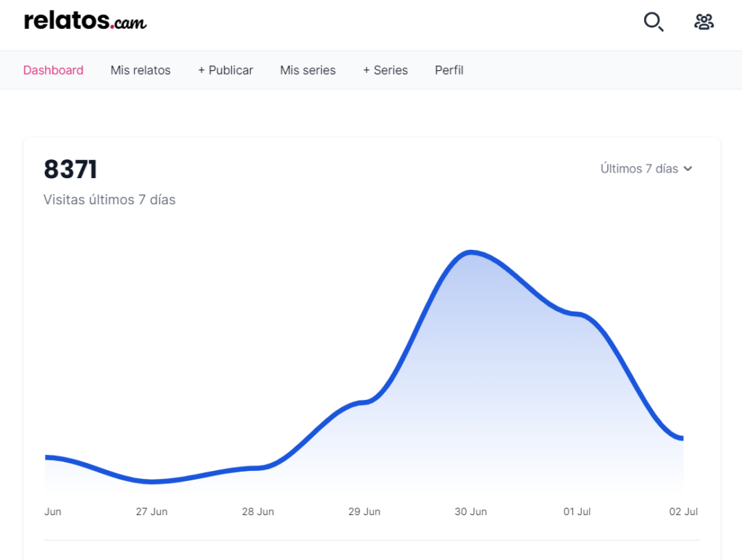Click the 8371 visits total number
This screenshot has width=742, height=560.
(70, 170)
